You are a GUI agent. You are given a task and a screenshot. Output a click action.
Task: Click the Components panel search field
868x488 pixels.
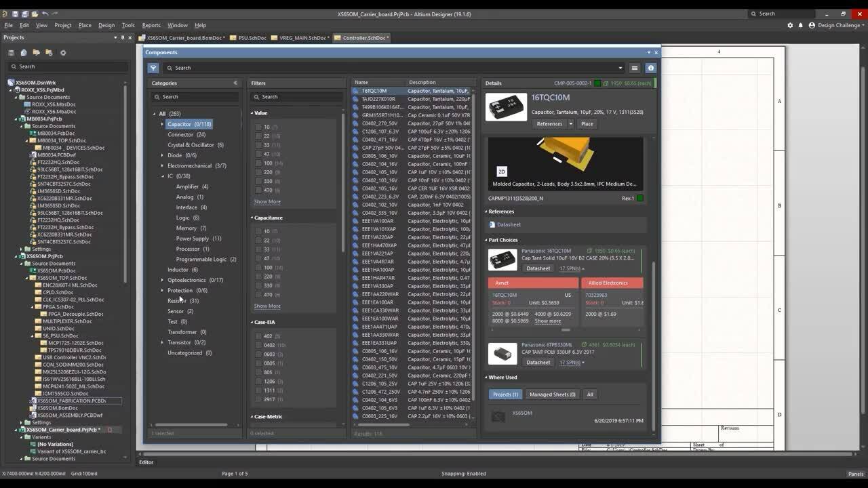(x=393, y=68)
